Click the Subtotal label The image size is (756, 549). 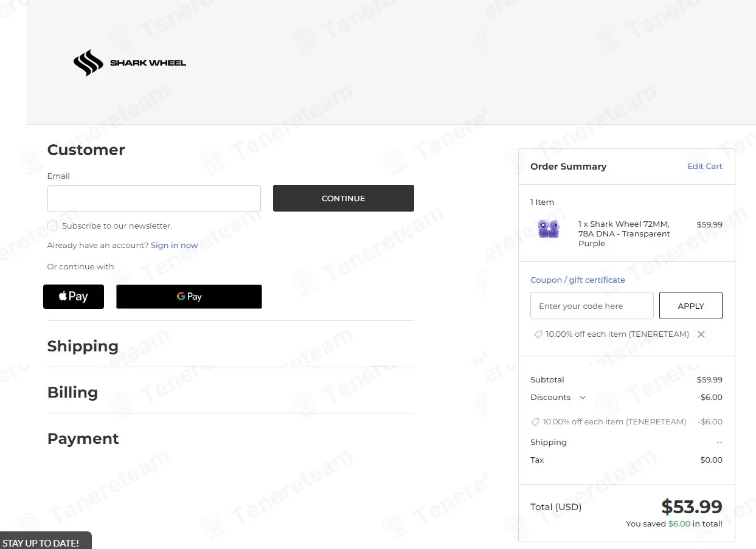point(547,379)
